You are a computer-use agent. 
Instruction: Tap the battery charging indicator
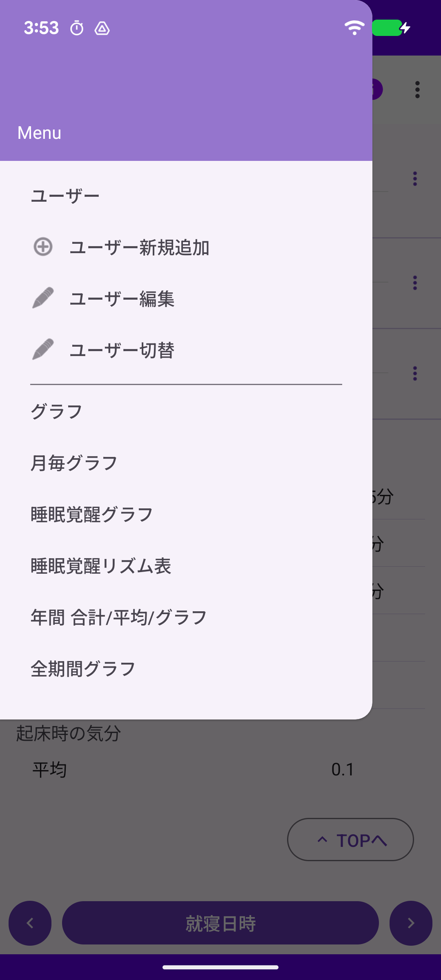click(x=391, y=28)
